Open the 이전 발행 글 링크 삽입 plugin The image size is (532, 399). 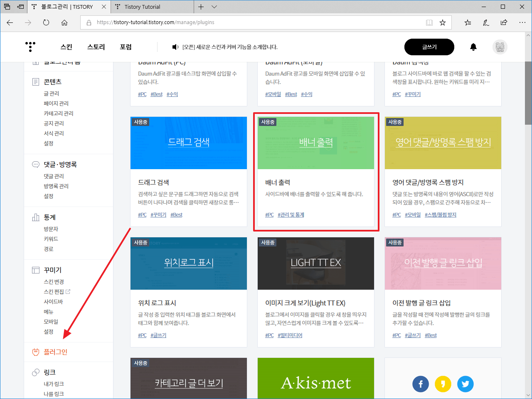pos(443,292)
